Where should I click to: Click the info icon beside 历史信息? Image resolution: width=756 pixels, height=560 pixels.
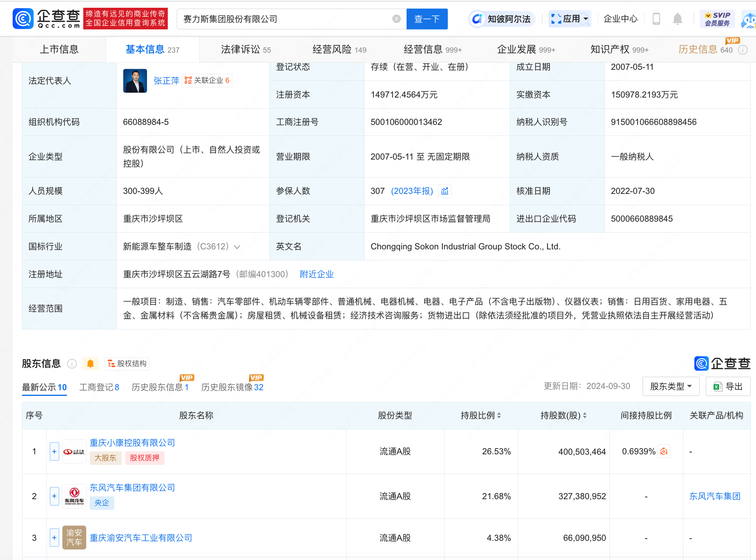pyautogui.click(x=743, y=50)
